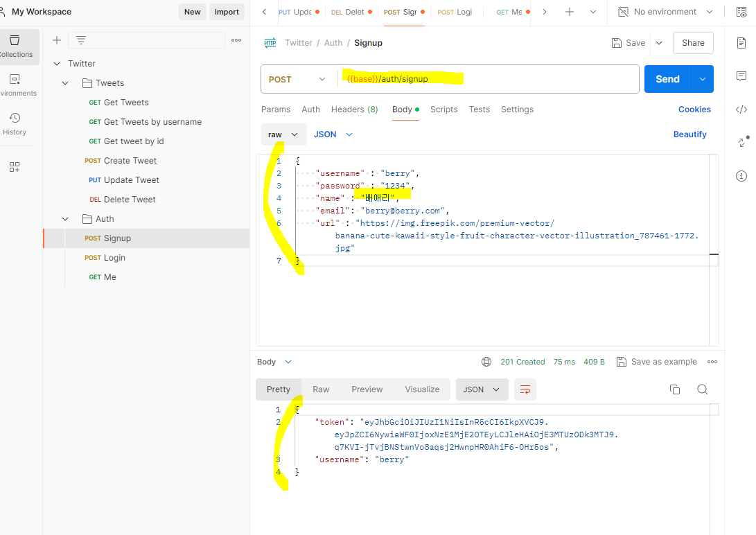Open the response JSON format dropdown
The height and width of the screenshot is (535, 756).
[482, 389]
